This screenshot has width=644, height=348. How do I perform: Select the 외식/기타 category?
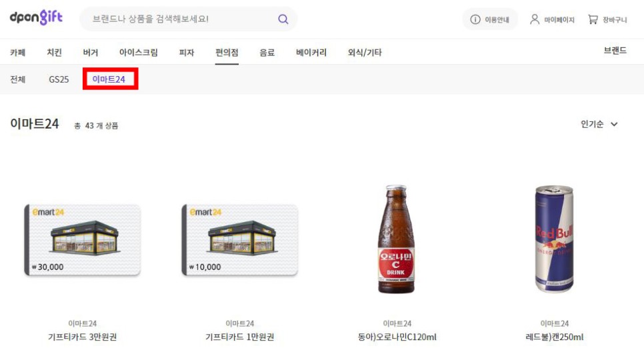[365, 52]
